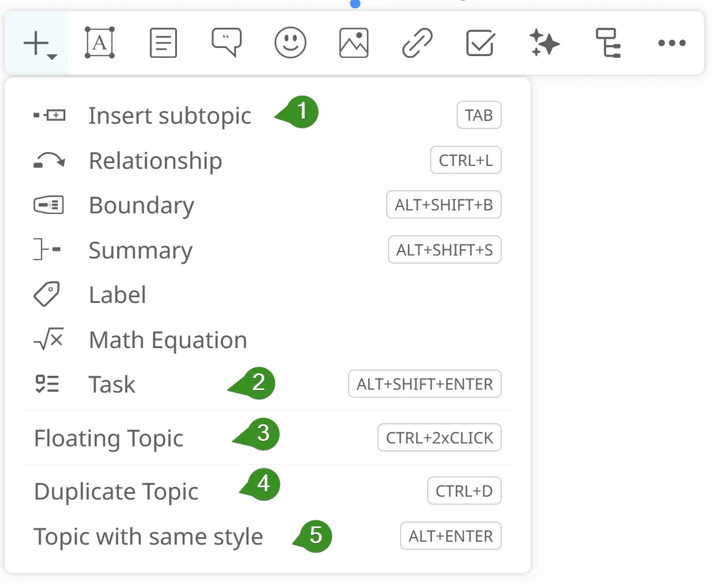Click the task checkbox icon in toolbar
The image size is (711, 588).
[x=480, y=43]
